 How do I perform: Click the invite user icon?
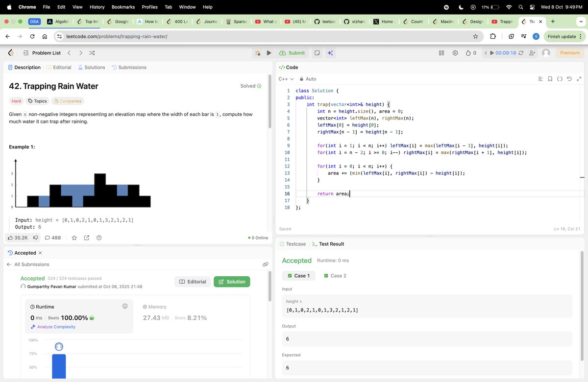click(533, 53)
